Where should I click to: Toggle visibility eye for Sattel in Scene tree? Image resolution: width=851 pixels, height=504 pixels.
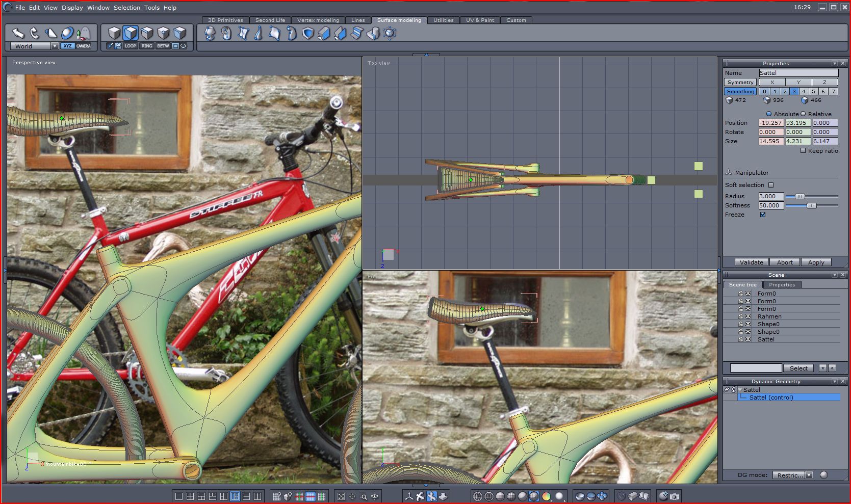(x=748, y=339)
